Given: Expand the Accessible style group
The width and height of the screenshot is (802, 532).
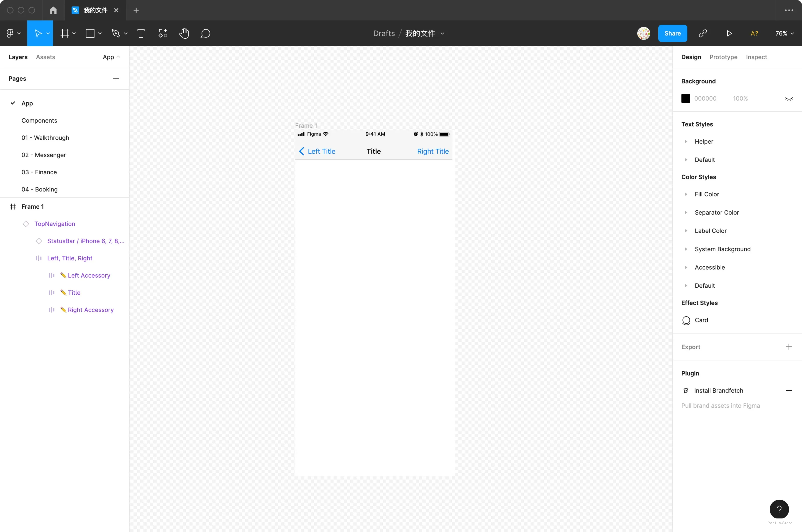Looking at the screenshot, I should 686,267.
